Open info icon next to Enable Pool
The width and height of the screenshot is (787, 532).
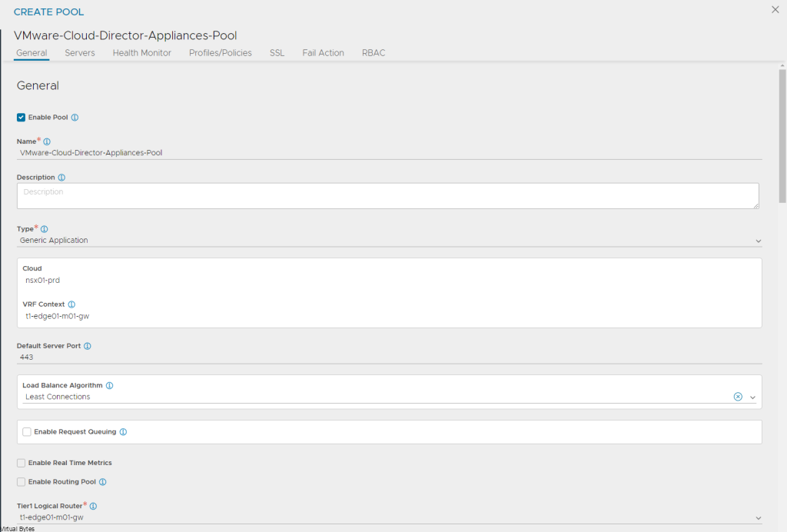tap(75, 118)
